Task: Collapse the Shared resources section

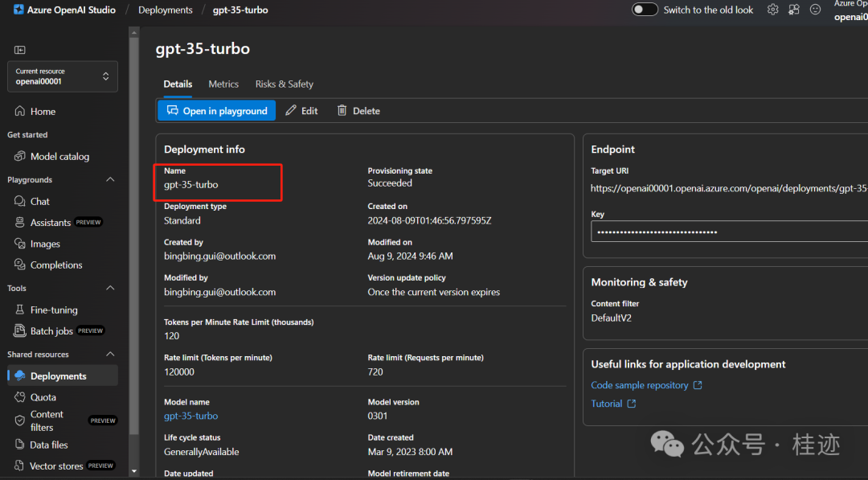Action: (110, 354)
